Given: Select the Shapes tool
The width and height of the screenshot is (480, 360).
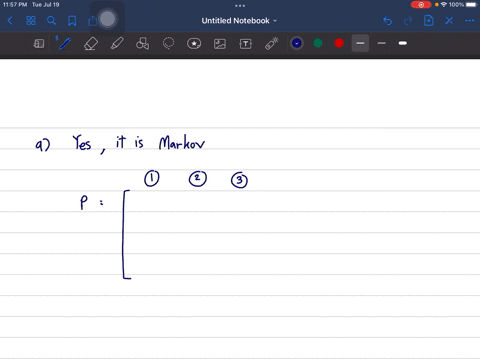Looking at the screenshot, I should click(x=142, y=44).
